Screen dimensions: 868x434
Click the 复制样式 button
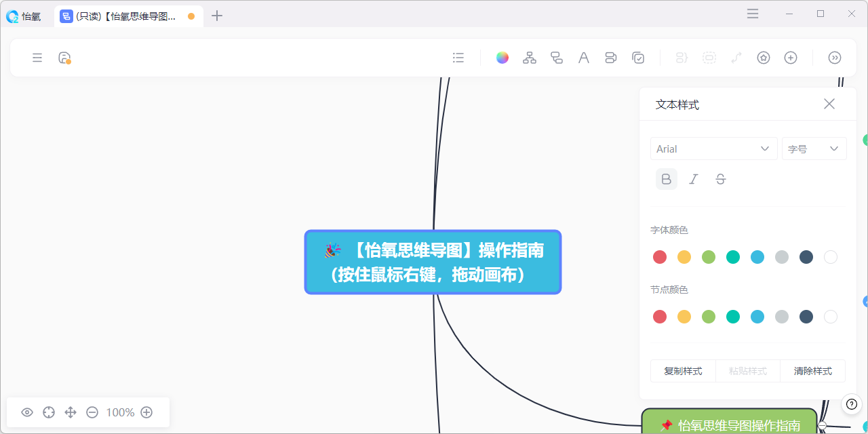pos(683,371)
